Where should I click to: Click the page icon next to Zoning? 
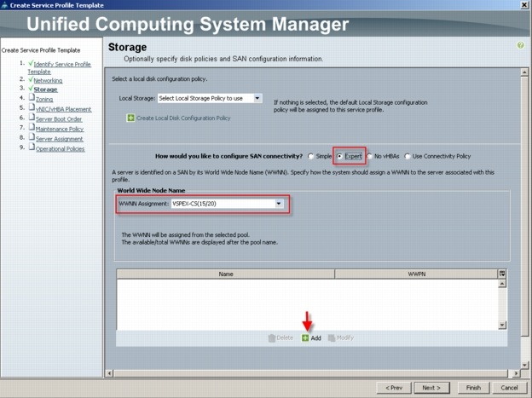coord(32,98)
